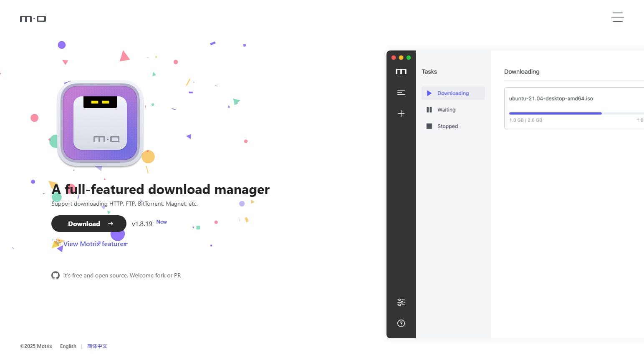Select the Stopped task category
This screenshot has height=360, width=644.
(447, 126)
